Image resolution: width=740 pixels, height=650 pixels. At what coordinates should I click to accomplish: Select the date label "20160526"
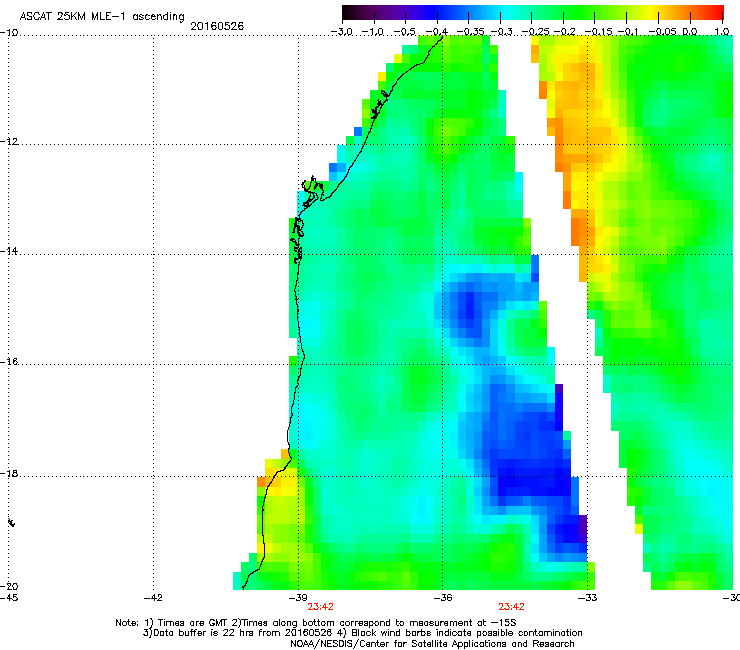[x=217, y=26]
